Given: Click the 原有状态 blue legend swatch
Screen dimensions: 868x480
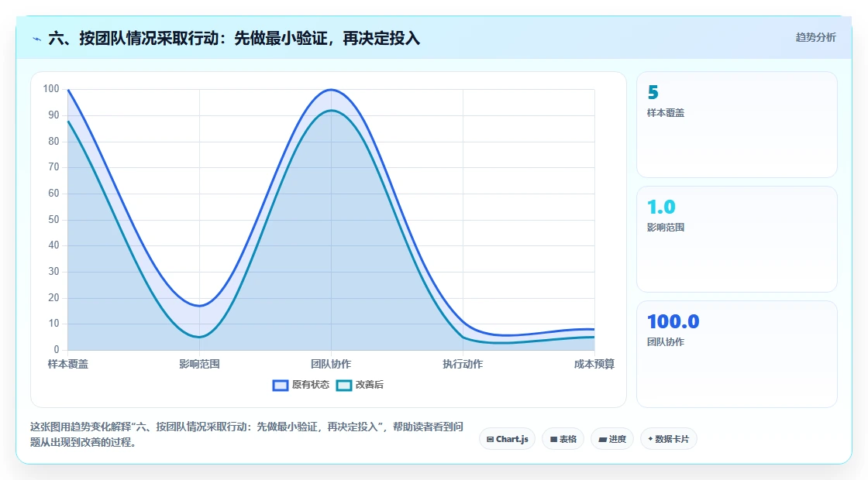Looking at the screenshot, I should pos(281,386).
